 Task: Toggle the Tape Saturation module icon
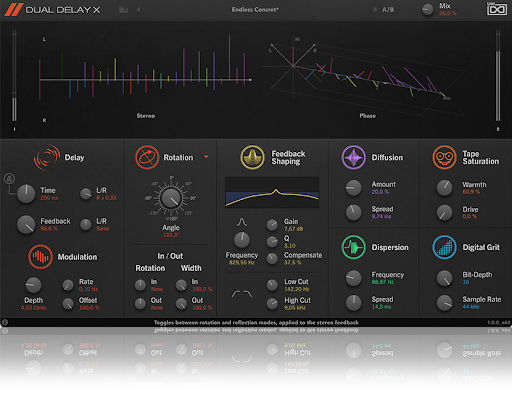tap(444, 157)
